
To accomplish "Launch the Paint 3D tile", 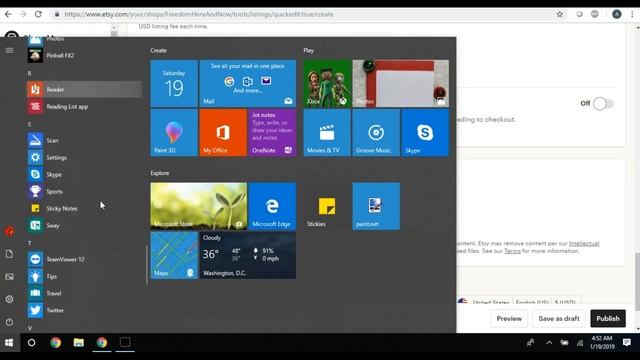I will tap(174, 133).
